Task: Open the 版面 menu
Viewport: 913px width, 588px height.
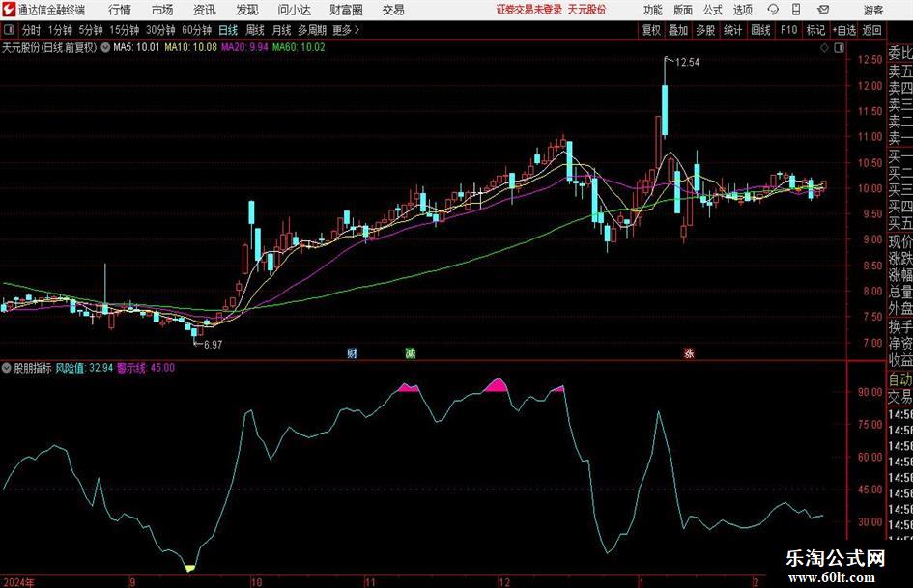Action: [x=683, y=10]
